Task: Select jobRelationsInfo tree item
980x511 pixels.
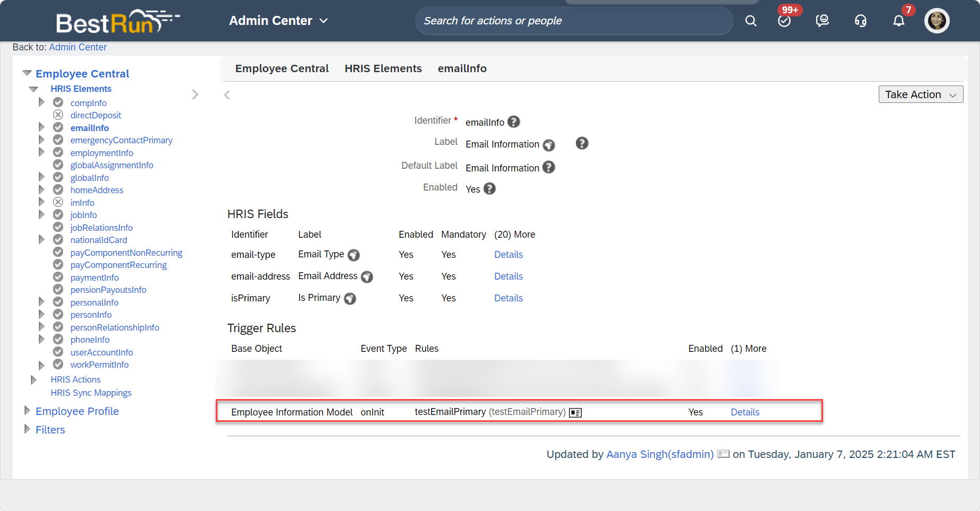Action: (101, 228)
